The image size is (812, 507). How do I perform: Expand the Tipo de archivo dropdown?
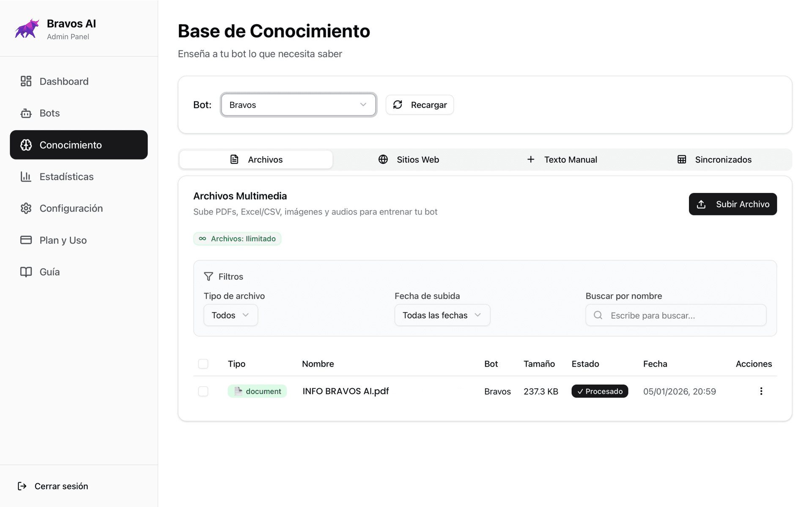coord(230,315)
